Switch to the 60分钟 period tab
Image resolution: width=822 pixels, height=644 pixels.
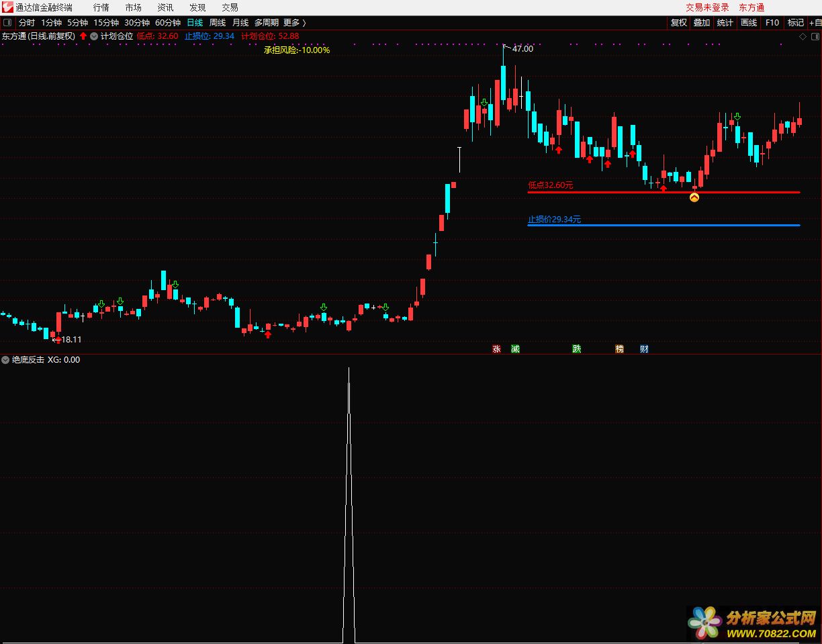point(168,23)
